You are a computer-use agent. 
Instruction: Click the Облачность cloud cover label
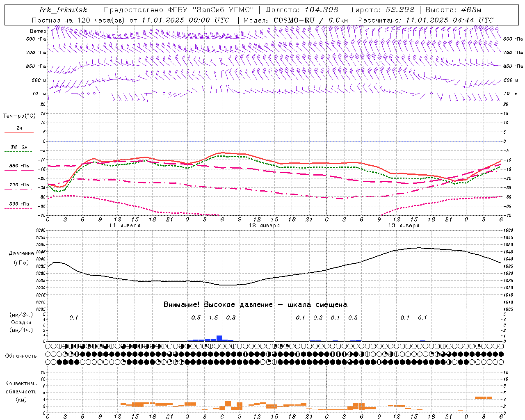21,356
